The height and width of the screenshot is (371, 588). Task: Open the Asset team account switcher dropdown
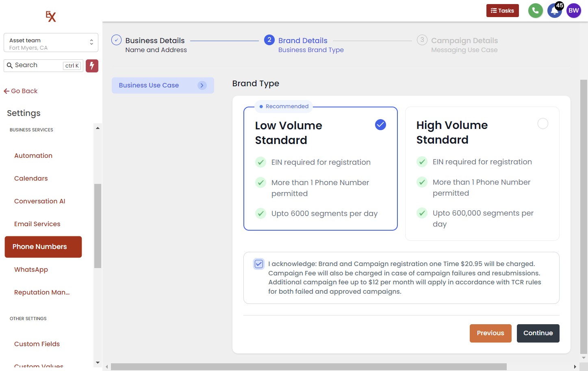pos(51,43)
